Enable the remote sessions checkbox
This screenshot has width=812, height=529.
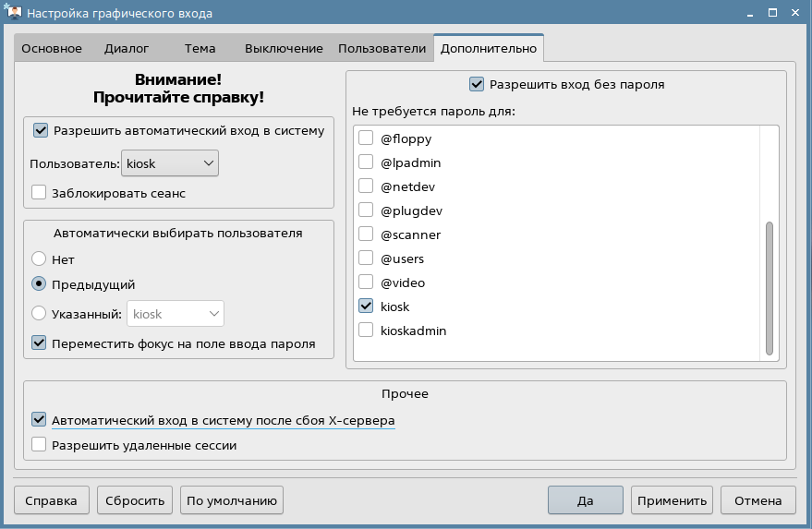pyautogui.click(x=39, y=445)
